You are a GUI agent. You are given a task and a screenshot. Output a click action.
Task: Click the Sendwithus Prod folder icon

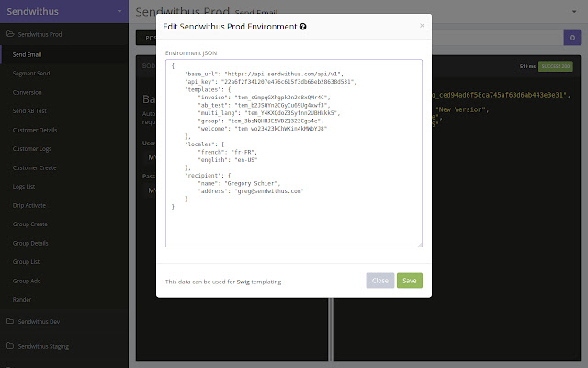pos(10,35)
